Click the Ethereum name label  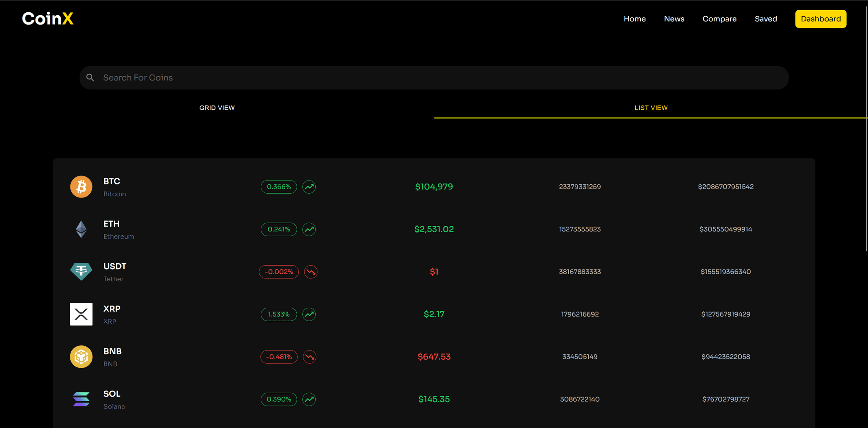click(x=119, y=236)
